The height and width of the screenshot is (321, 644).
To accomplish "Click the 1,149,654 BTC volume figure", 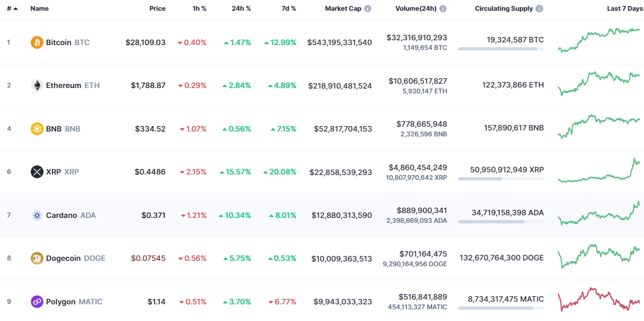I will click(x=425, y=48).
